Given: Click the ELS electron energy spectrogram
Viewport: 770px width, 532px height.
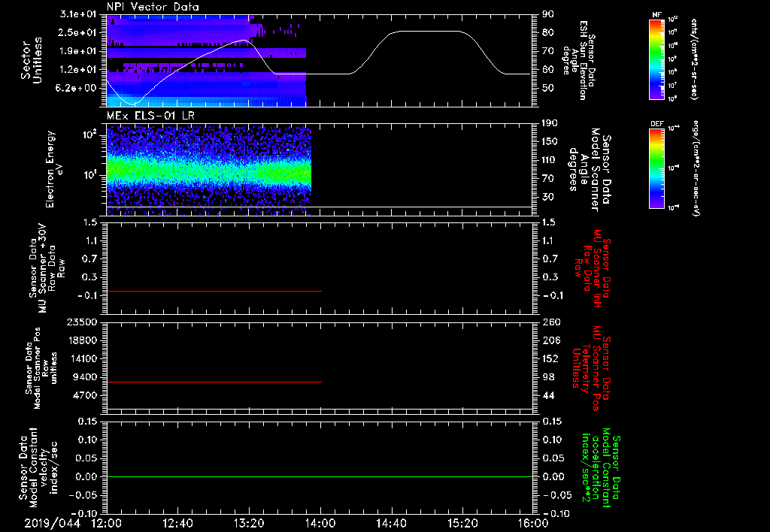Looking at the screenshot, I should click(x=209, y=171).
